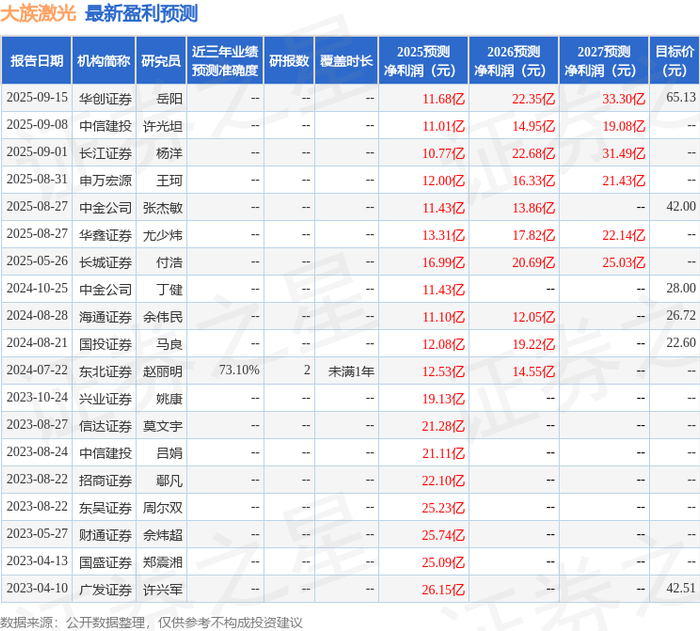Viewport: 700px width, 631px height.
Task: Click 19.13亿 forecast value
Action: 443,398
